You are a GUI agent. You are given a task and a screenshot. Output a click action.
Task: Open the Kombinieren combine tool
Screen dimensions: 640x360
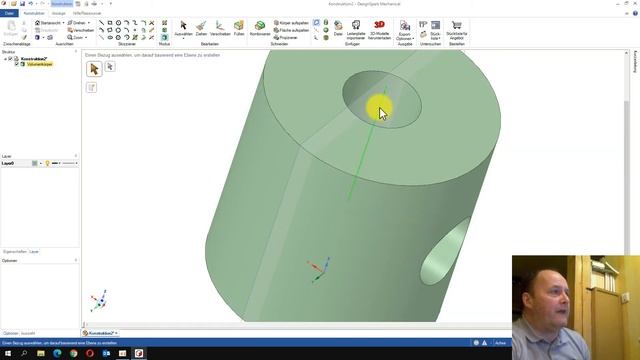click(260, 29)
